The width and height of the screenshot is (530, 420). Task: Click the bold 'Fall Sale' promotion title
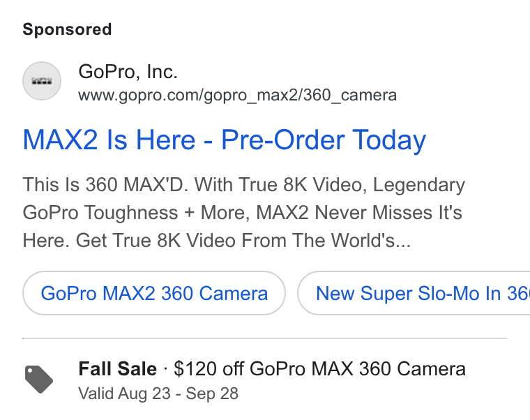coord(118,368)
